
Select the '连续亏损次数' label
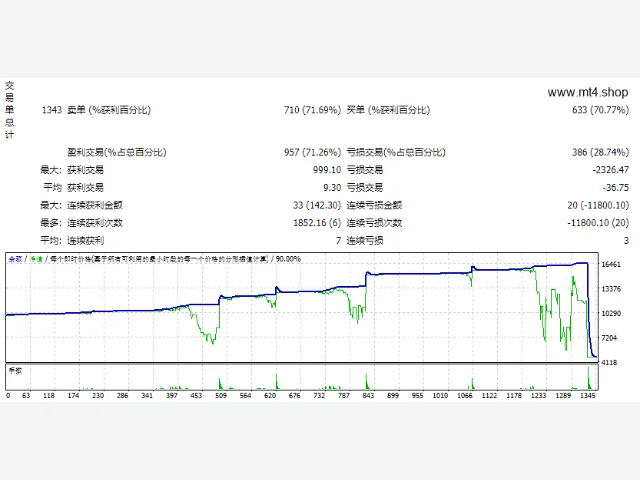click(x=374, y=223)
